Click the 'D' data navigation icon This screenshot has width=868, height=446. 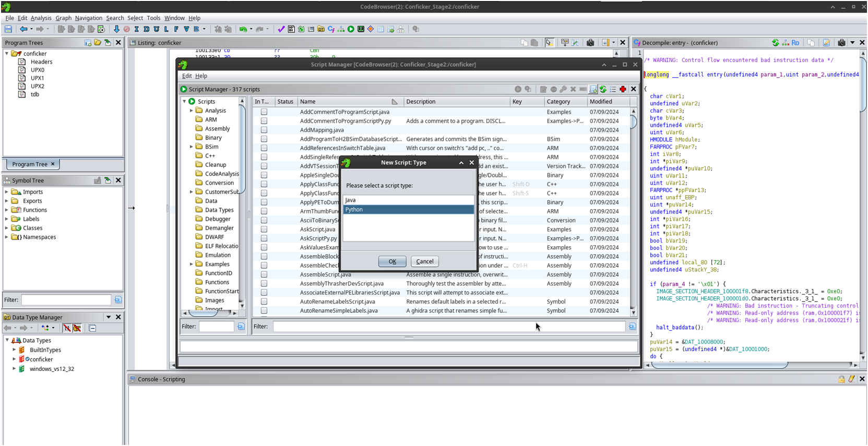tap(147, 29)
